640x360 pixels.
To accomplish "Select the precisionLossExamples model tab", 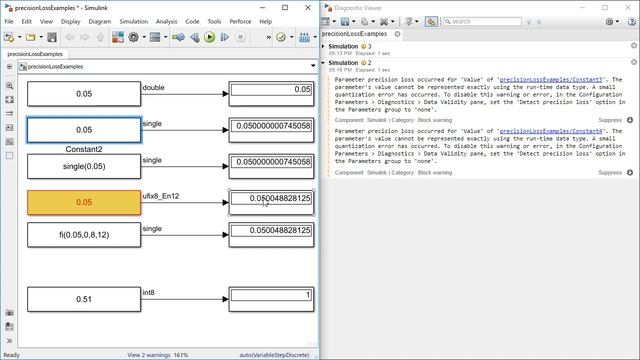I will (35, 54).
